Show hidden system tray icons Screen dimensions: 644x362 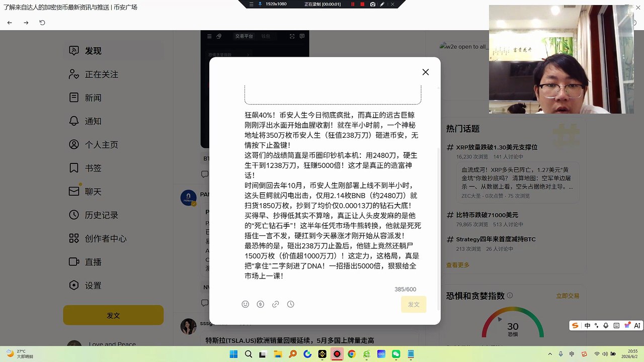pos(550,354)
